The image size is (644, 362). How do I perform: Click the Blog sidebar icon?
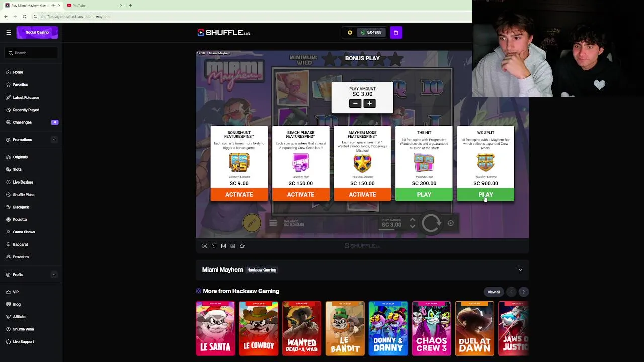9,304
